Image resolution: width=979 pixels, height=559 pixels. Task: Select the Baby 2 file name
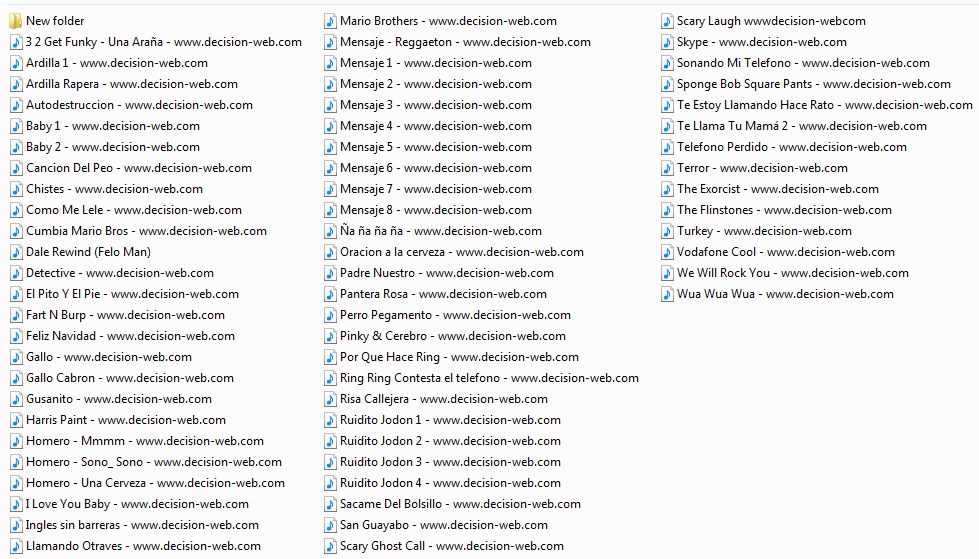tap(113, 147)
